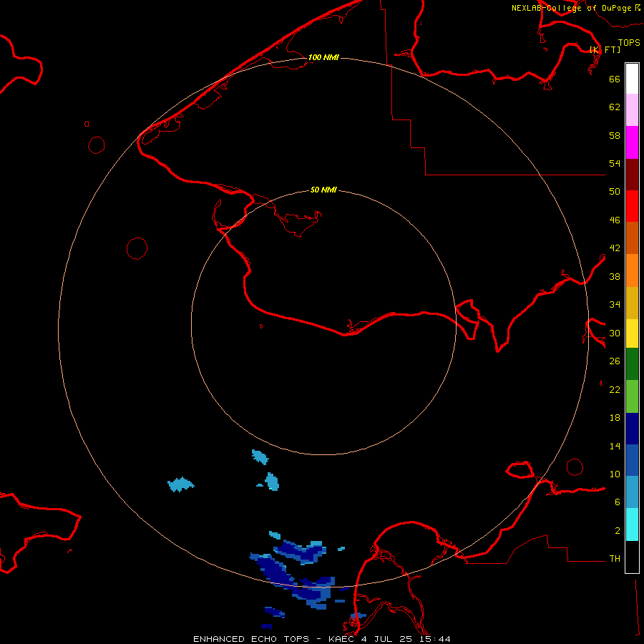Click the 62 value on the legend
644x644 pixels.
pos(615,107)
